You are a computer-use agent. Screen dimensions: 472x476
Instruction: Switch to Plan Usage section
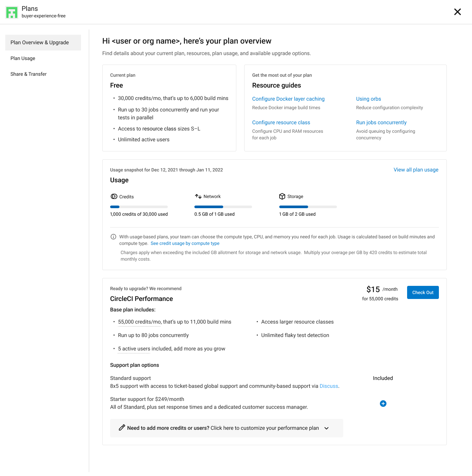pos(23,58)
